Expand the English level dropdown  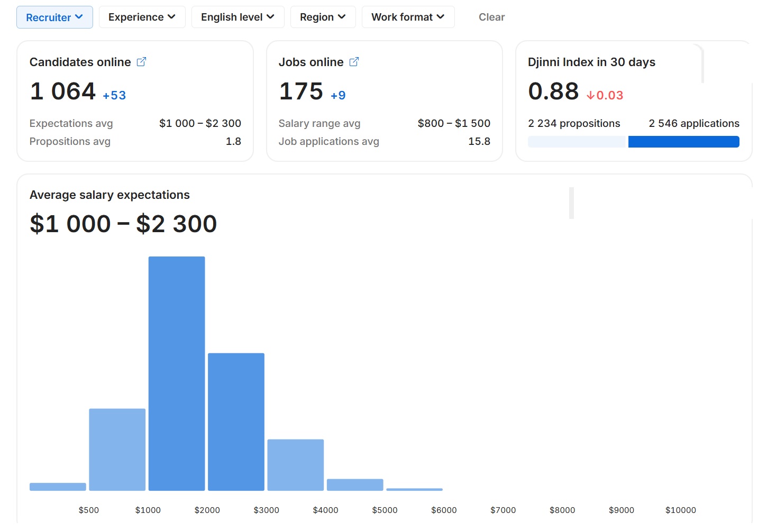[x=238, y=17]
